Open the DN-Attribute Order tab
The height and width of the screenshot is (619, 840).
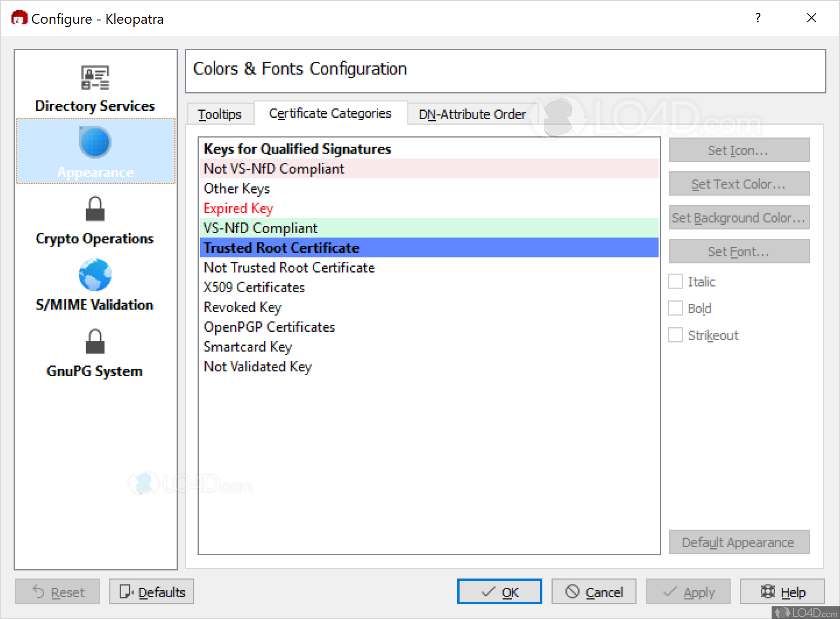[472, 114]
